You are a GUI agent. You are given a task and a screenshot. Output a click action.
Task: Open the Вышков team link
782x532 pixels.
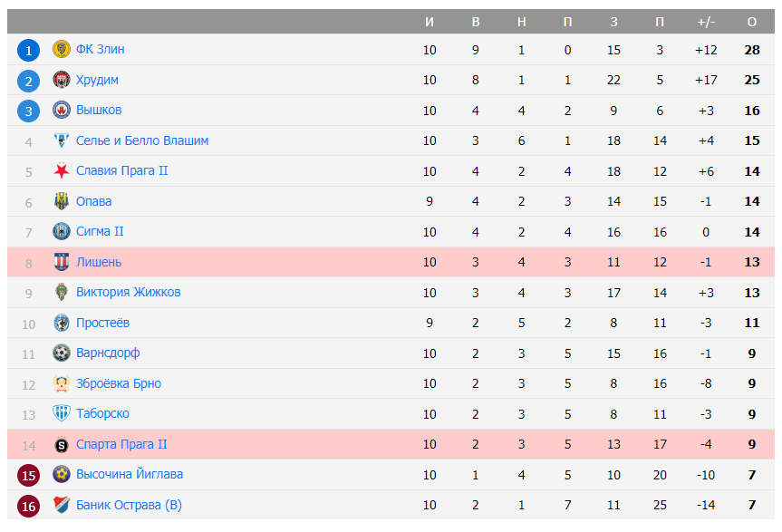99,111
